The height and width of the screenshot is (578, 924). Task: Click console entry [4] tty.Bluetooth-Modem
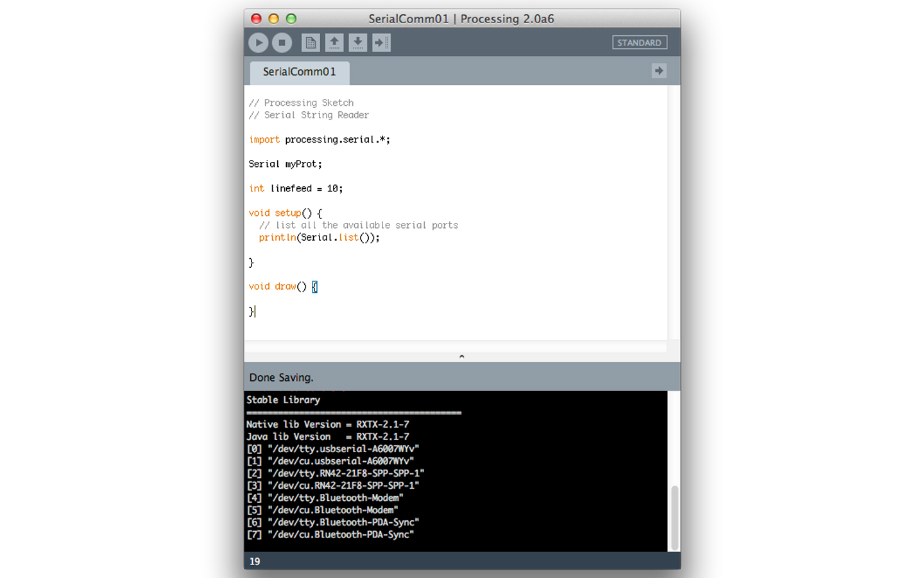[x=325, y=498]
